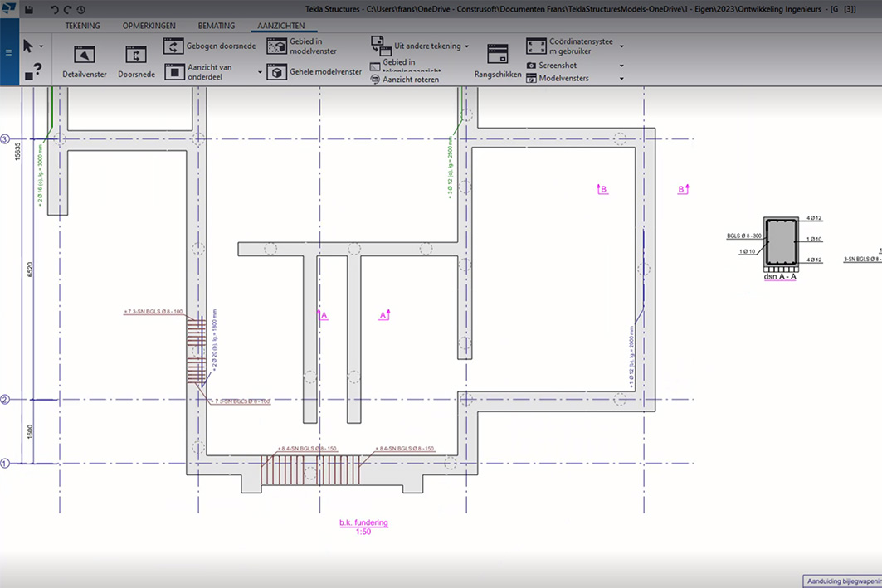This screenshot has width=882, height=588.
Task: Select the left section mark A
Action: coord(322,315)
